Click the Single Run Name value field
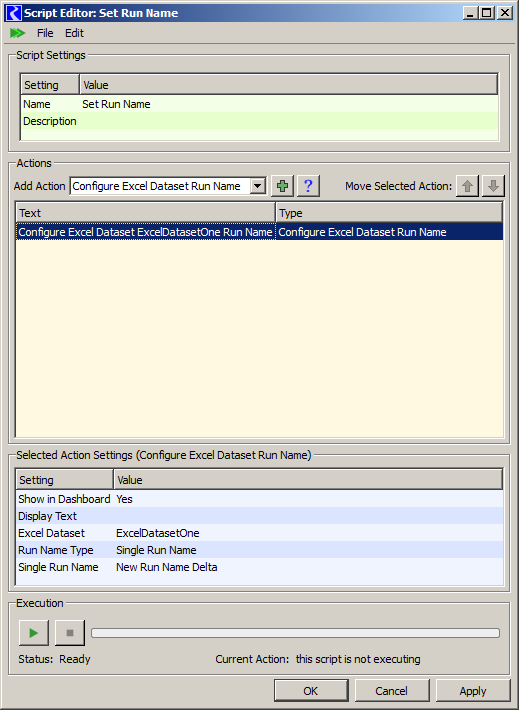 click(308, 567)
